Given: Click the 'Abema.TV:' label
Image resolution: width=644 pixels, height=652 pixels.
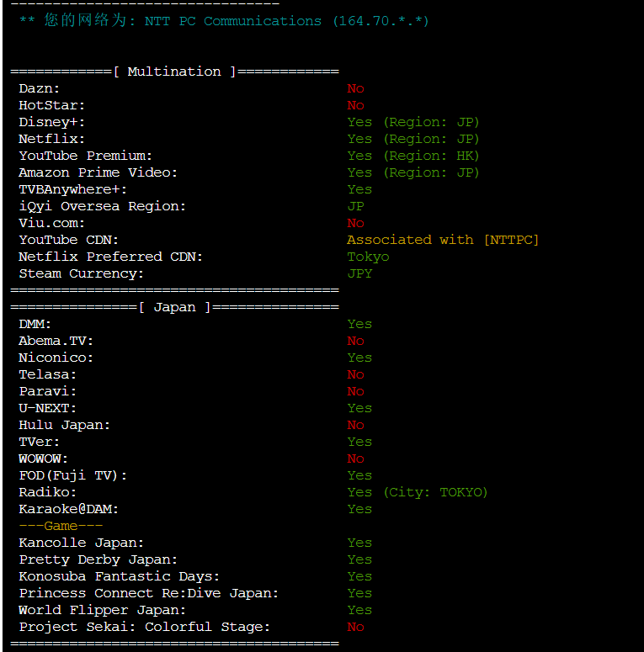Looking at the screenshot, I should 56,341.
